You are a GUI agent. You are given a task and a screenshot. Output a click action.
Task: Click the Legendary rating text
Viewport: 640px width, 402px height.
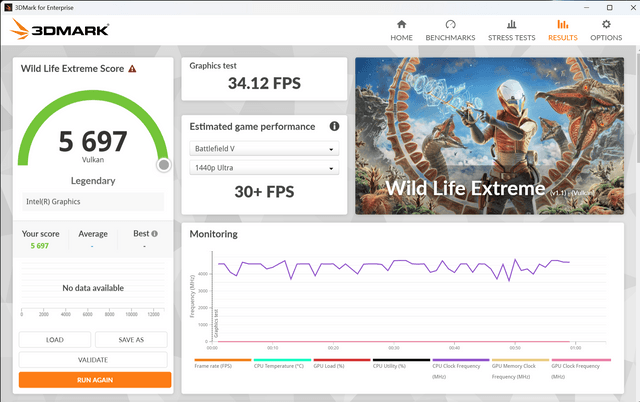click(x=93, y=180)
